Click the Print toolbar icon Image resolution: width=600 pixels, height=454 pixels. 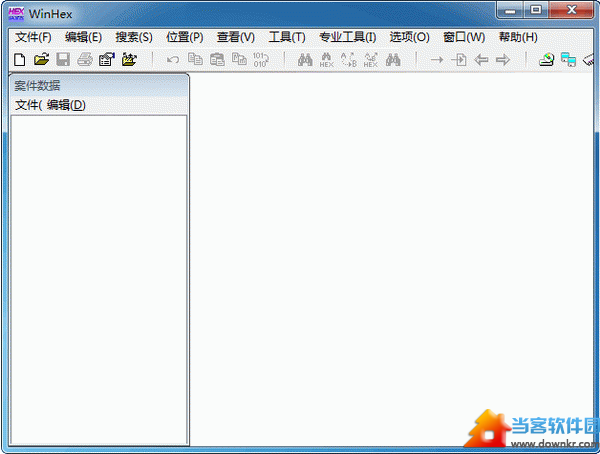click(x=85, y=60)
